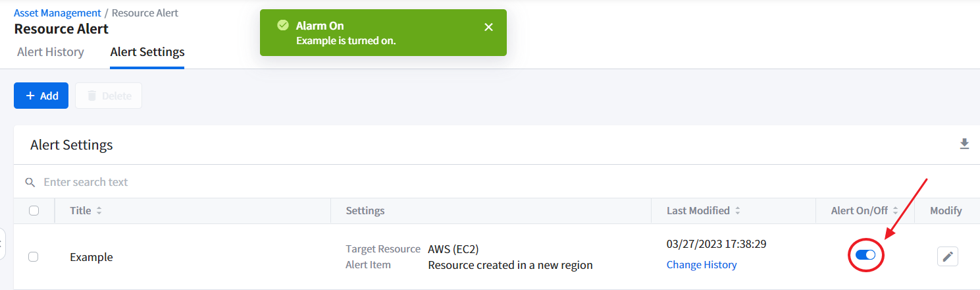Click the search magnifier icon

click(30, 182)
